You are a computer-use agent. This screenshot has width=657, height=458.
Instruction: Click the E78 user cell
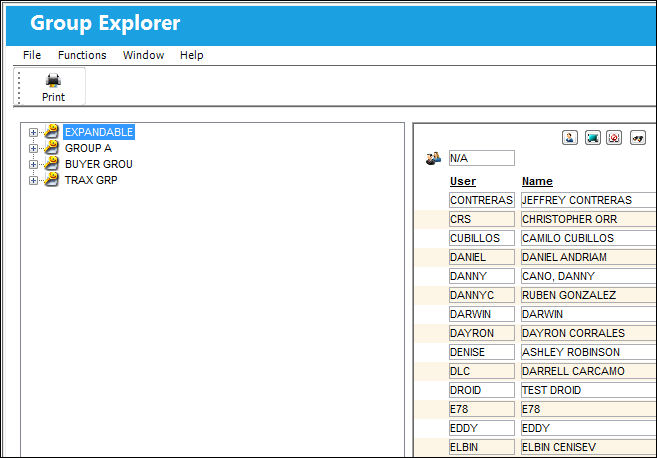coord(482,409)
